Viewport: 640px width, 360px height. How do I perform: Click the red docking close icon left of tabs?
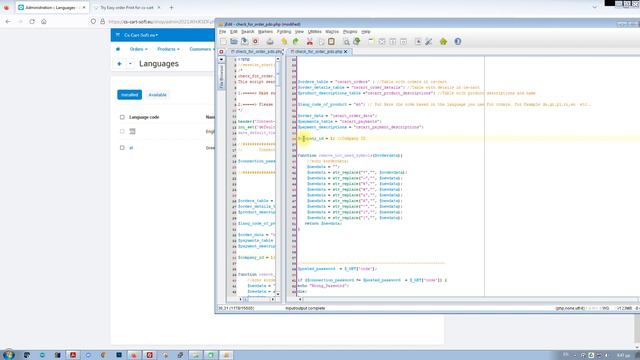(221, 52)
